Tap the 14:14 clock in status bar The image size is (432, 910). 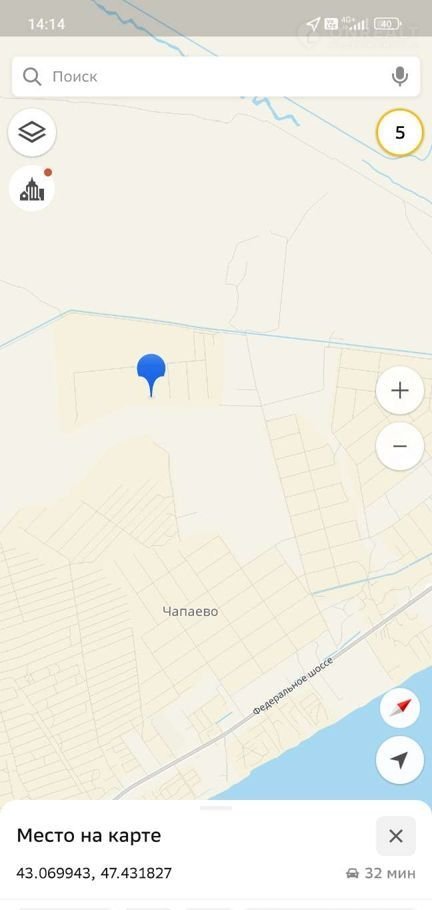[x=46, y=24]
